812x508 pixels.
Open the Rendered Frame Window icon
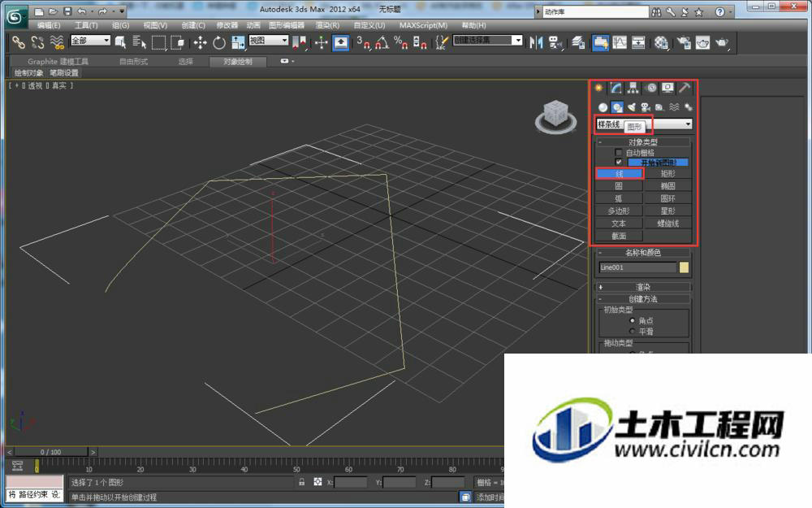702,42
